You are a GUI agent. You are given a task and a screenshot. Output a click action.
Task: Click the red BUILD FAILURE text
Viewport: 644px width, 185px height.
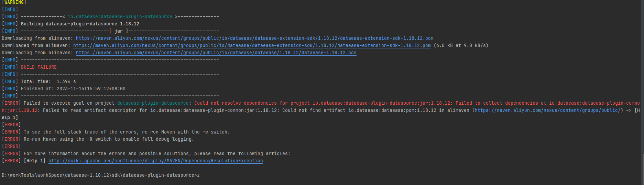tap(39, 67)
